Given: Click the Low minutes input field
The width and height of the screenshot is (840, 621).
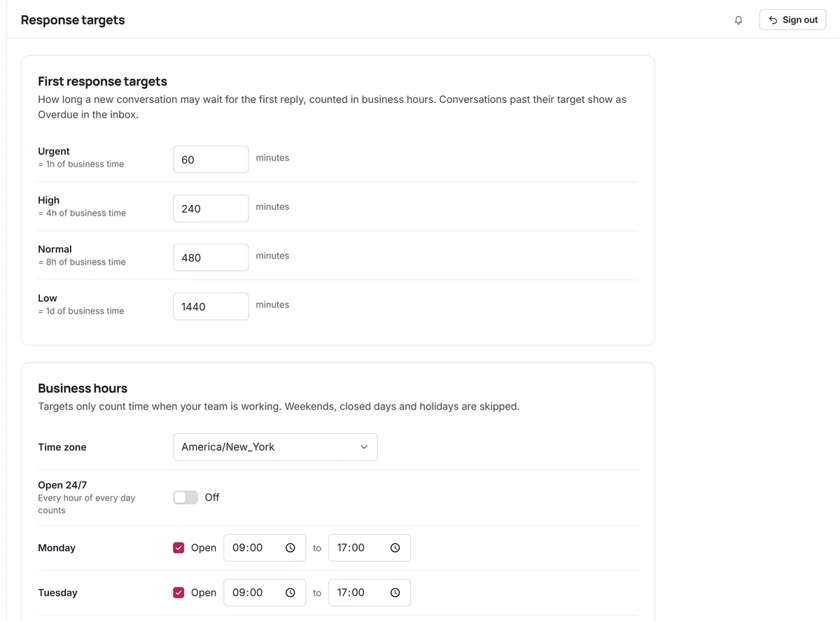Looking at the screenshot, I should point(211,307).
